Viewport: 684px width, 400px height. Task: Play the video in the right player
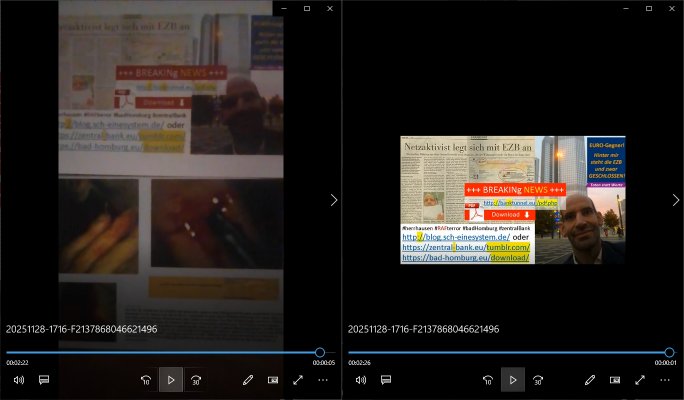point(512,380)
